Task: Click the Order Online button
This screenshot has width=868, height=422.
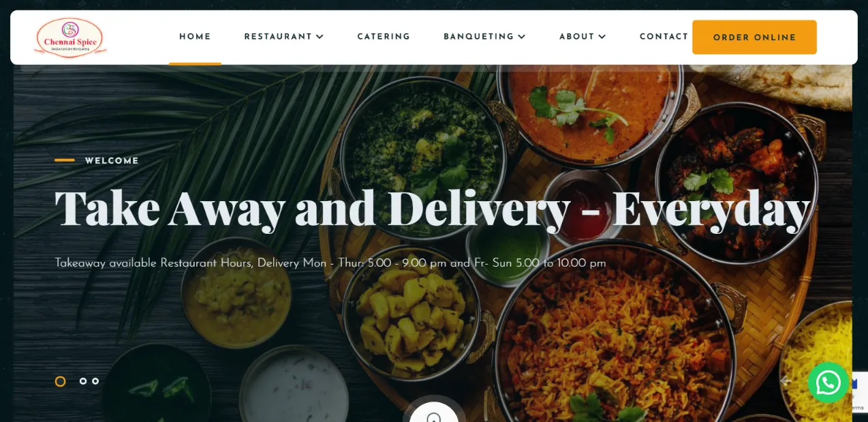Action: [754, 37]
